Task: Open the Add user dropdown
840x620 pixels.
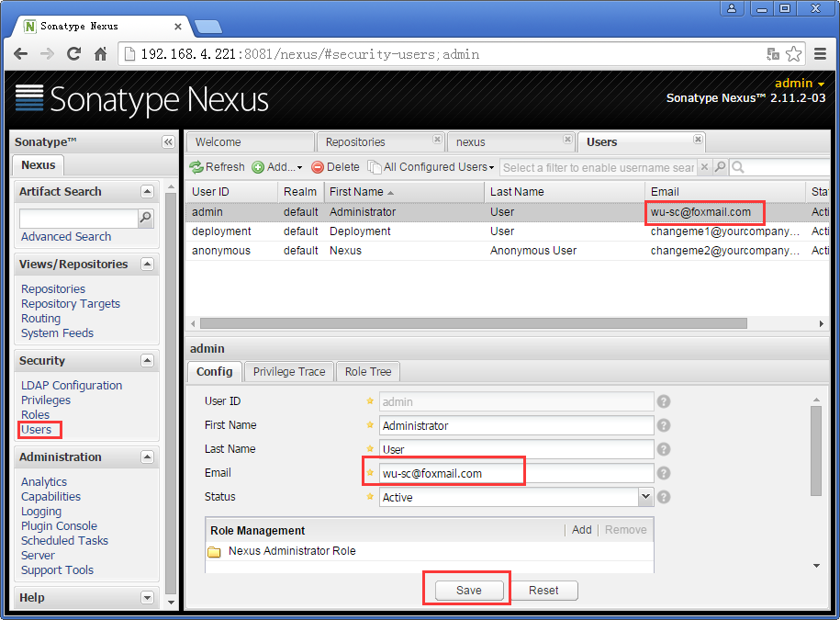Action: (x=277, y=167)
